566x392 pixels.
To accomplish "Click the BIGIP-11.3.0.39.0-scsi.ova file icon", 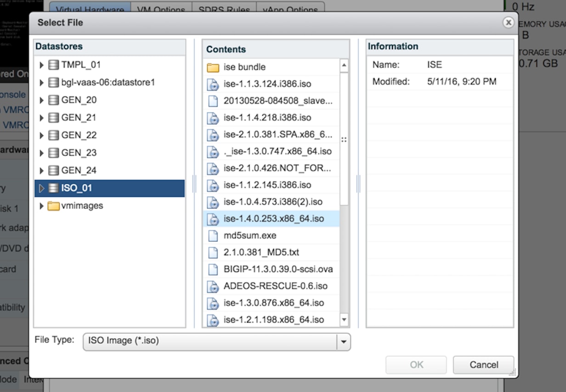I will coord(213,269).
